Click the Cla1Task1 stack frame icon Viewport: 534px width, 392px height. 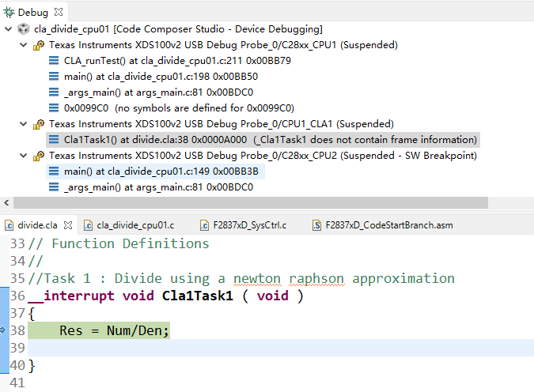pyautogui.click(x=54, y=140)
